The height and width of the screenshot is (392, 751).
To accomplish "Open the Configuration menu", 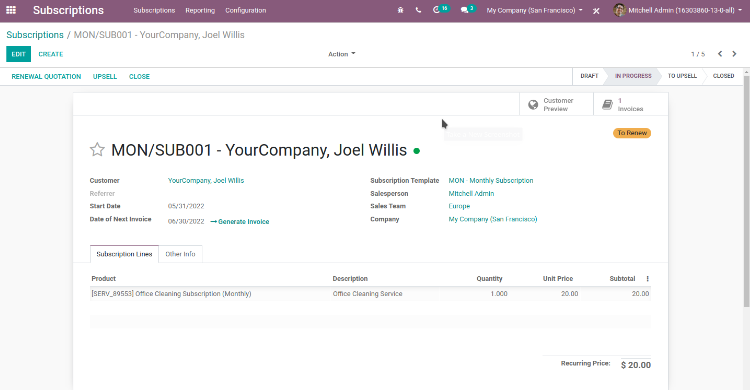I will point(246,10).
